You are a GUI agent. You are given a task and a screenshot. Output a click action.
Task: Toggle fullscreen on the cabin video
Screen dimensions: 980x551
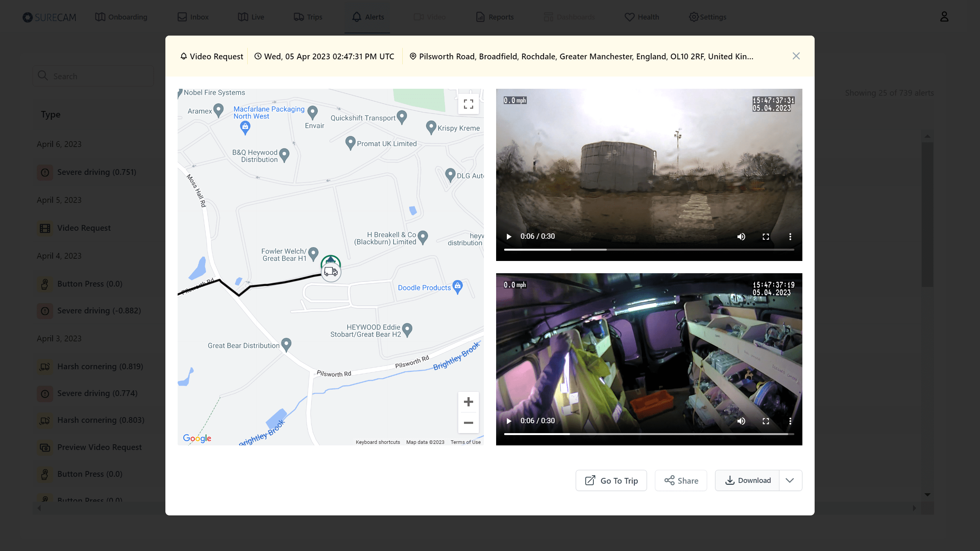pyautogui.click(x=766, y=421)
